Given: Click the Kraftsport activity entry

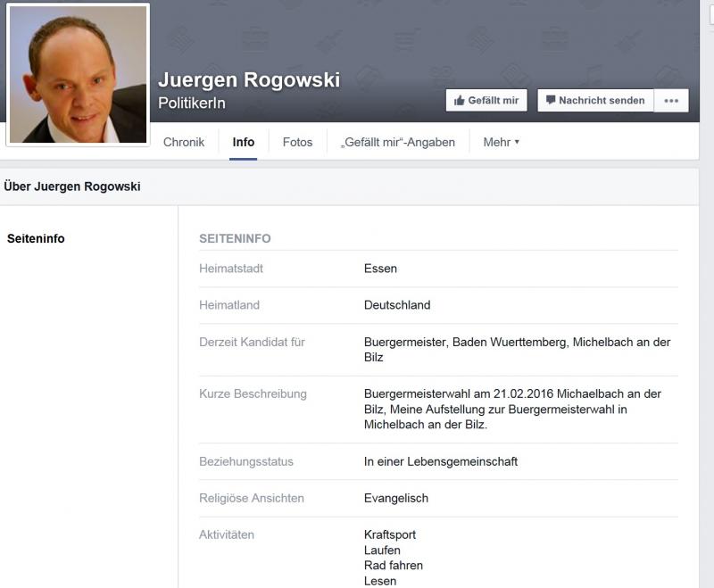Looking at the screenshot, I should 390,534.
